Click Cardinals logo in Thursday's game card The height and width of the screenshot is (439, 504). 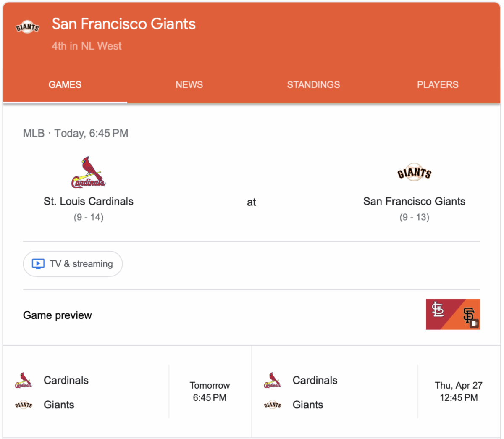pos(272,380)
